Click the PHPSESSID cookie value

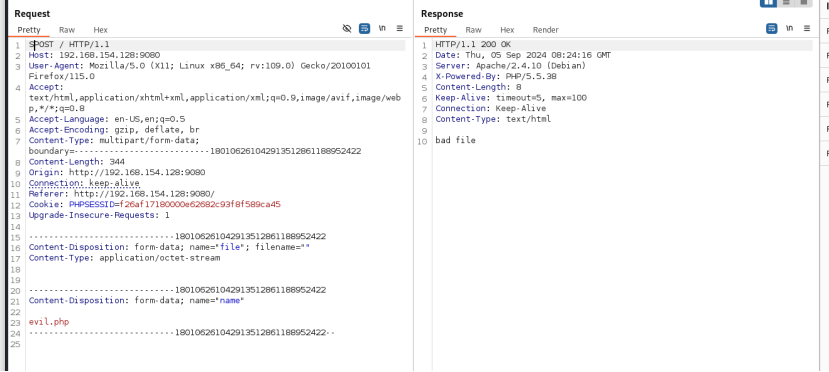pyautogui.click(x=200, y=204)
